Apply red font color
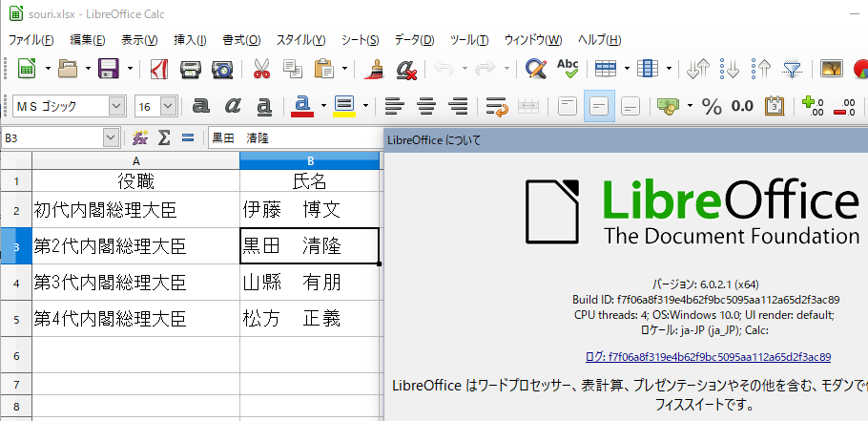Screen dimensions: 868x421 pyautogui.click(x=302, y=106)
